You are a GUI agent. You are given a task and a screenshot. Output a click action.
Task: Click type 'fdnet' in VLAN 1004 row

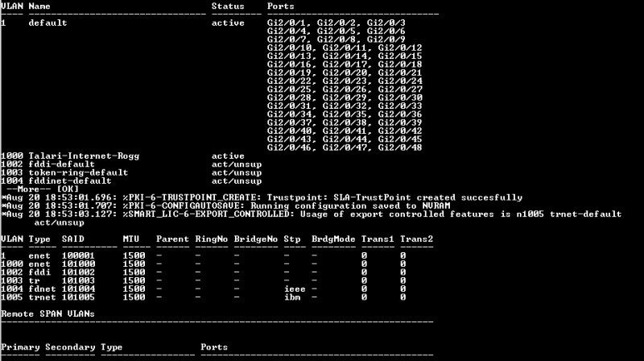[43, 289]
